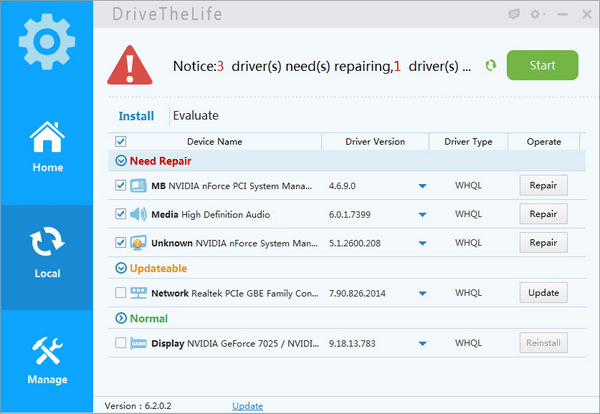Switch to the Install tab

[x=136, y=116]
